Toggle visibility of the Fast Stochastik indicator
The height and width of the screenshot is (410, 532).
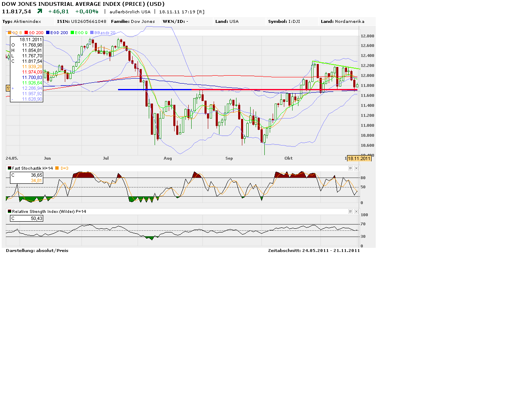point(9,168)
